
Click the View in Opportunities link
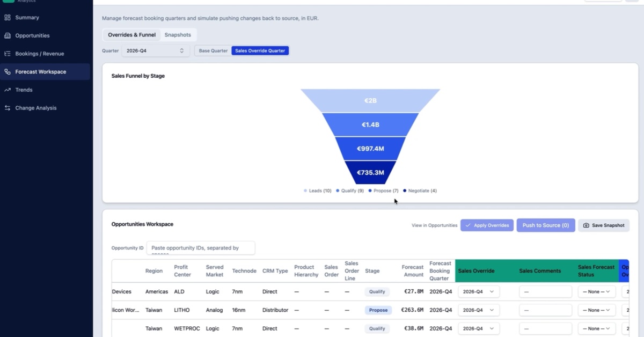[x=434, y=225]
